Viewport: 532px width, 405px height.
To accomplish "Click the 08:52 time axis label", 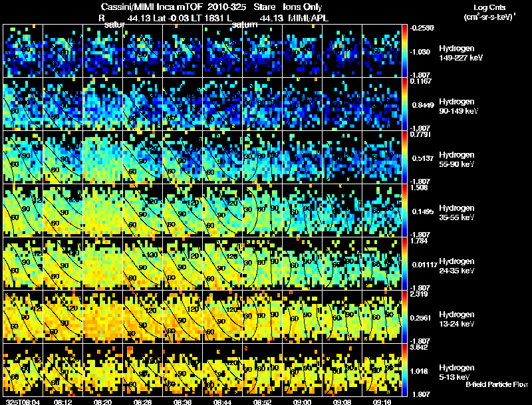I will click(x=262, y=402).
